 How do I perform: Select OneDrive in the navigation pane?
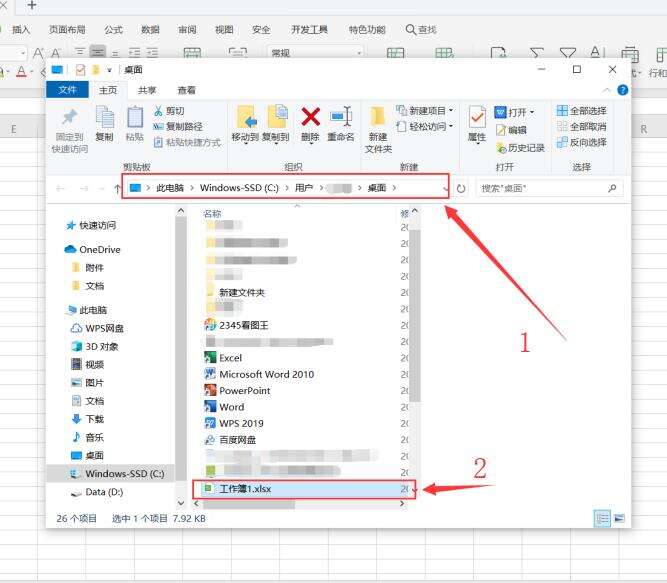click(x=92, y=249)
